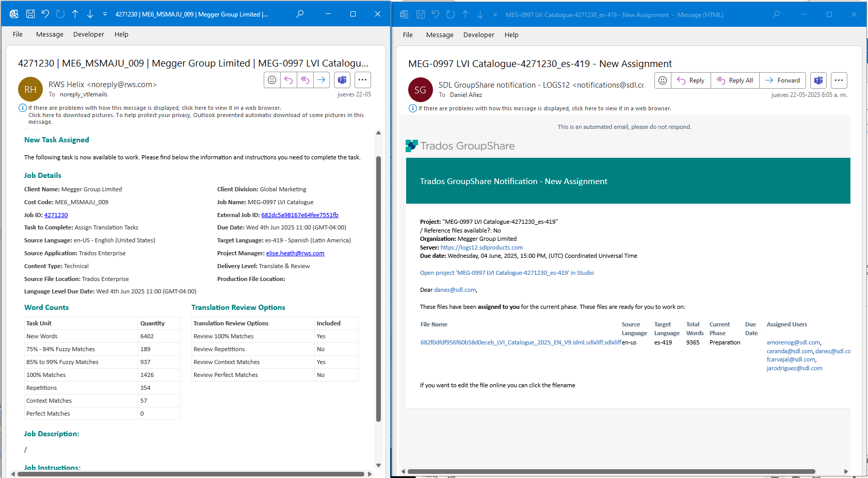Open External Job ID 682dc5a98167e64fee7551fb link
This screenshot has width=868, height=478.
(300, 215)
